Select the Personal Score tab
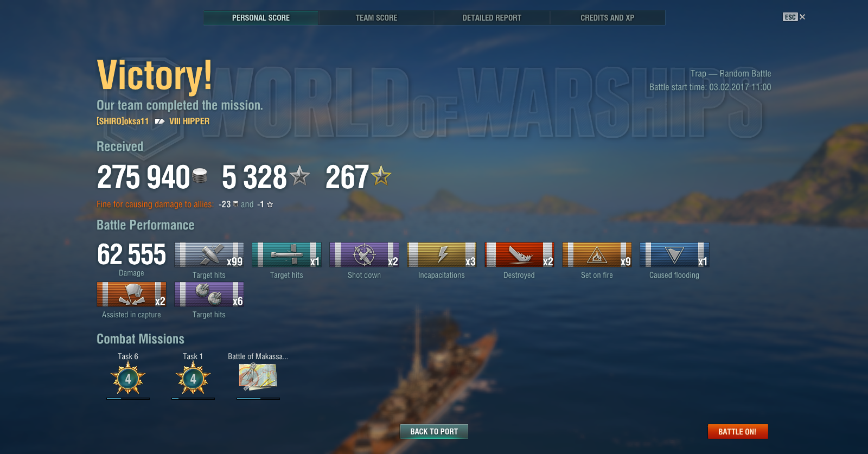Viewport: 868px width, 454px height. (261, 18)
